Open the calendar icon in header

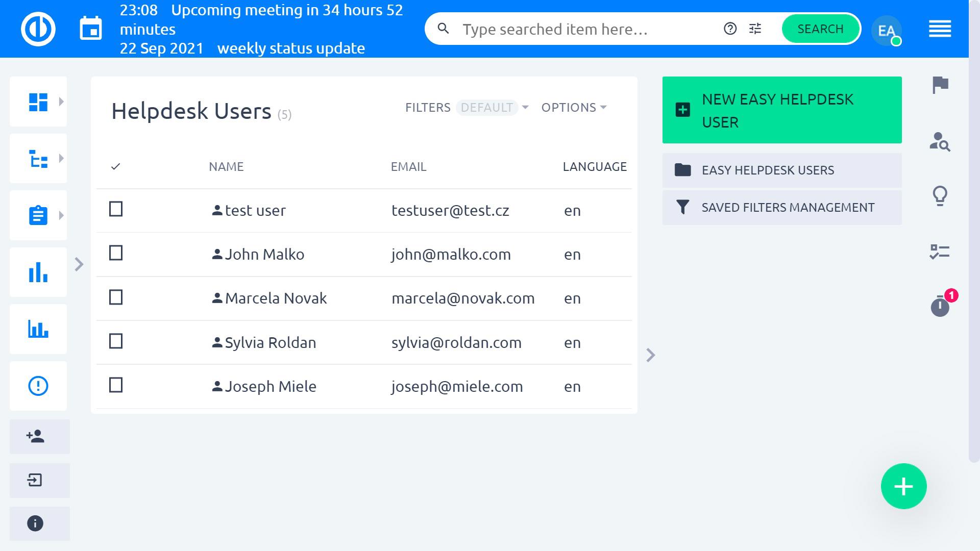(91, 29)
